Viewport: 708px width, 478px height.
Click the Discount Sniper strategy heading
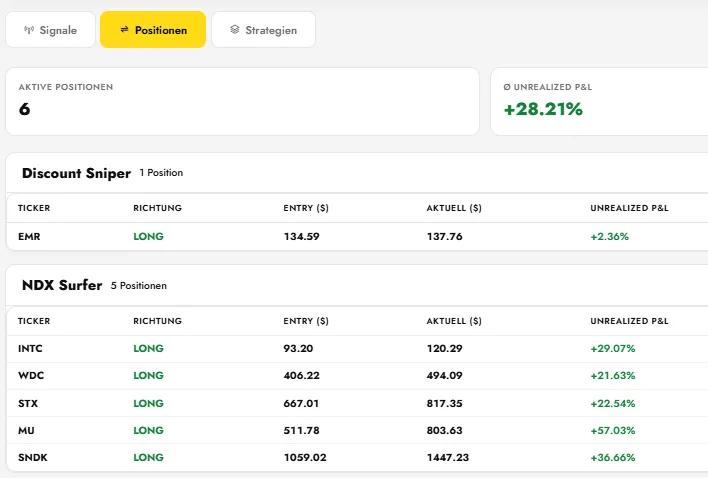click(76, 173)
